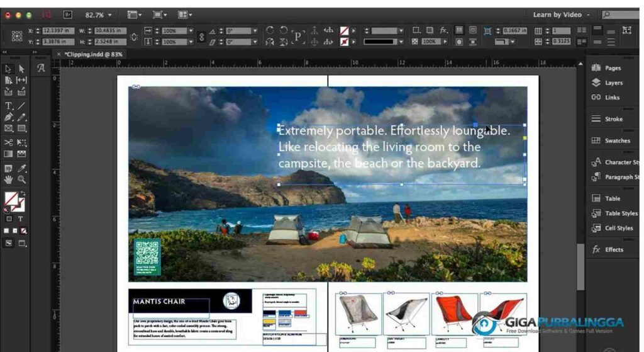Click the rotate 90° counterclockwise icon
The height and width of the screenshot is (352, 644).
coord(284,30)
